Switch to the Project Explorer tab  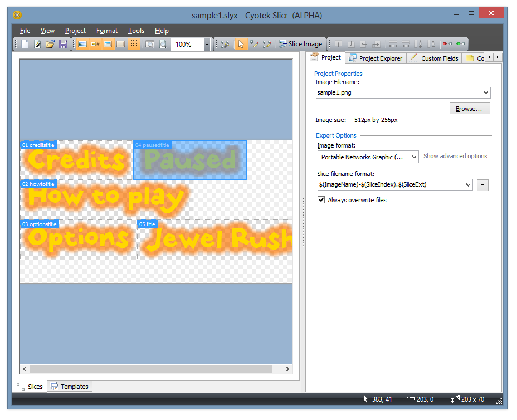click(375, 58)
